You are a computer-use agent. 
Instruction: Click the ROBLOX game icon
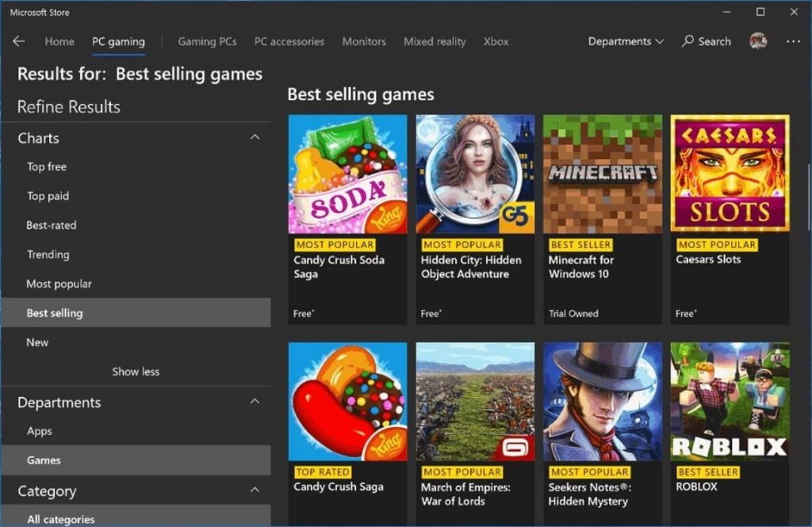[x=730, y=402]
